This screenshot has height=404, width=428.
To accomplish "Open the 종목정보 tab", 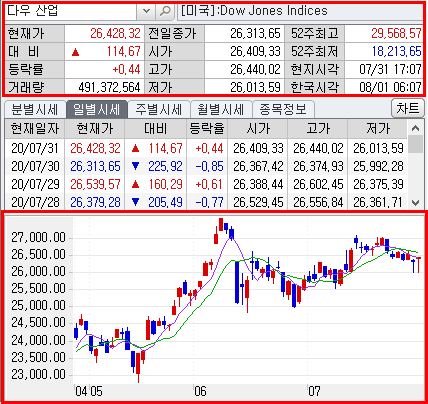I will coord(283,109).
